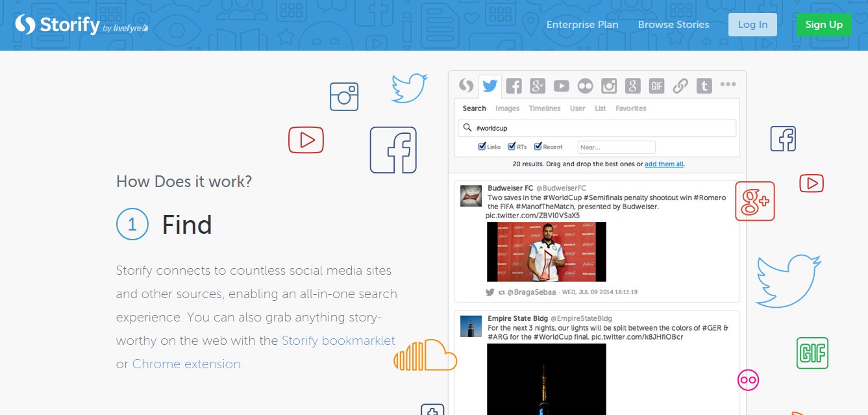Open the Empire State Bldg avatar thumbnail

[x=471, y=327]
